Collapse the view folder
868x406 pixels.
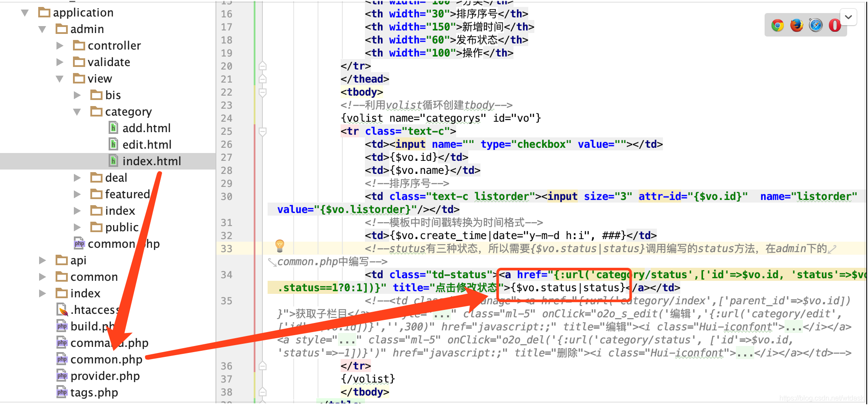[60, 79]
